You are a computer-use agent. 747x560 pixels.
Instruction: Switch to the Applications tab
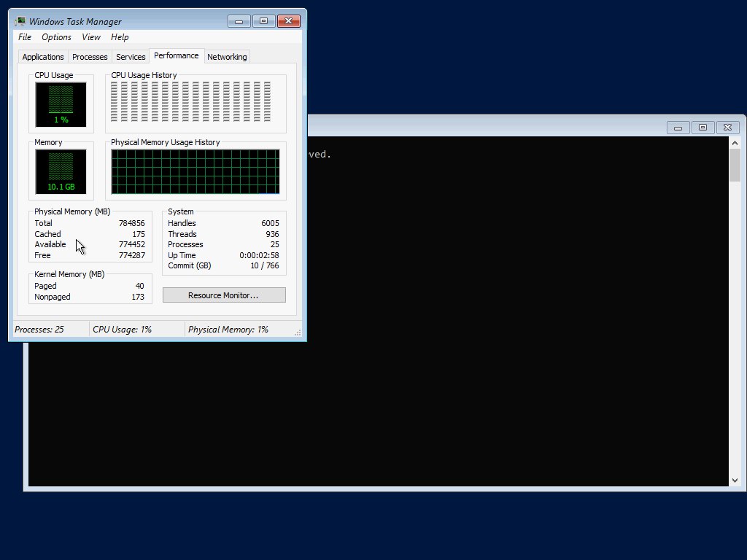(43, 57)
